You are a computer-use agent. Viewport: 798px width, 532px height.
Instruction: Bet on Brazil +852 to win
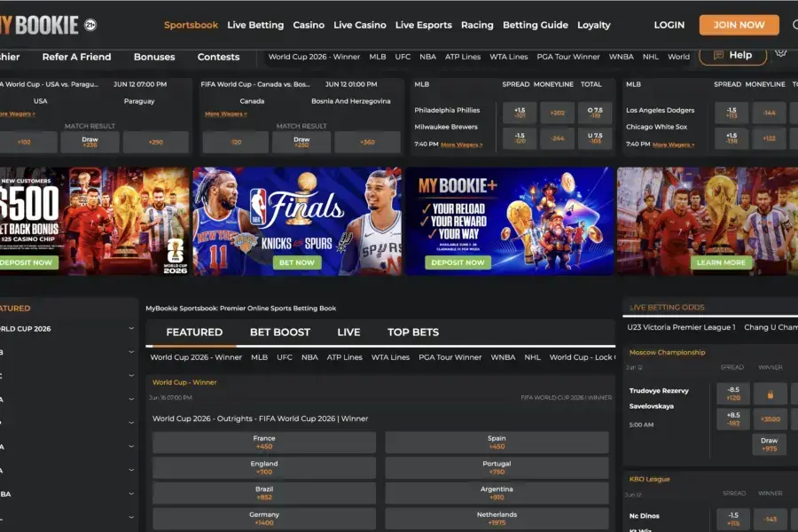[x=264, y=493]
